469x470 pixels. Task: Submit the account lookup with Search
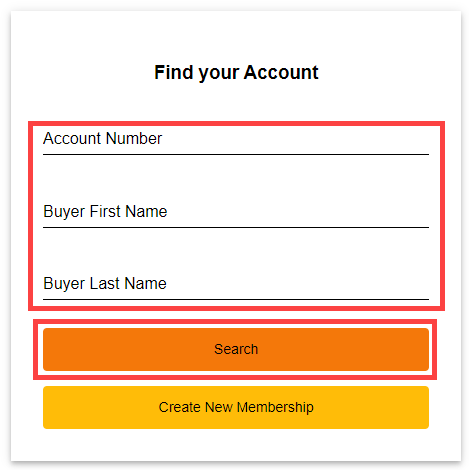click(236, 349)
